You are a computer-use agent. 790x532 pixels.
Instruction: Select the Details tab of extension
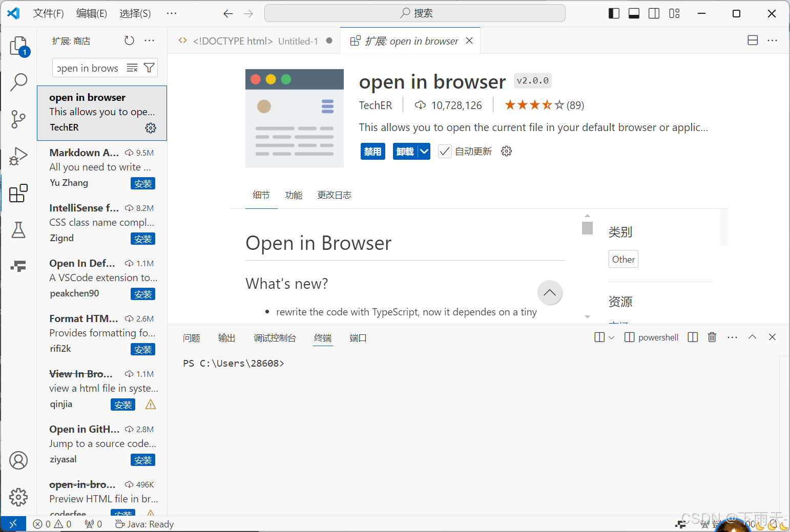261,195
